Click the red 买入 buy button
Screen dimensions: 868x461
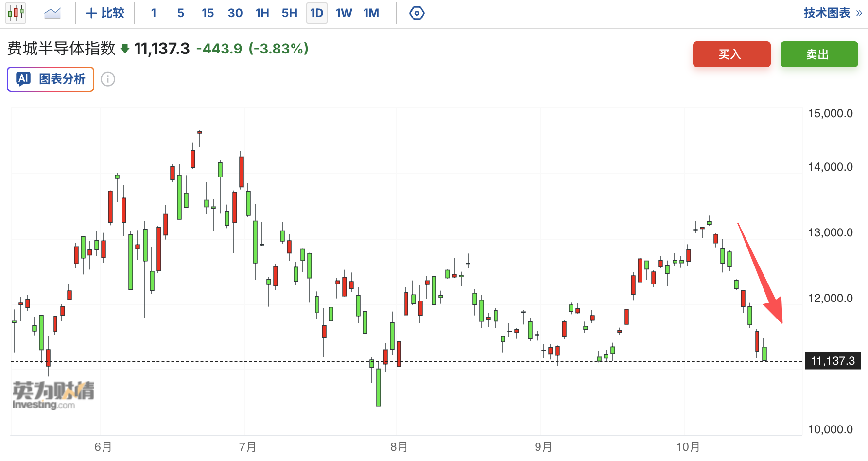point(732,54)
